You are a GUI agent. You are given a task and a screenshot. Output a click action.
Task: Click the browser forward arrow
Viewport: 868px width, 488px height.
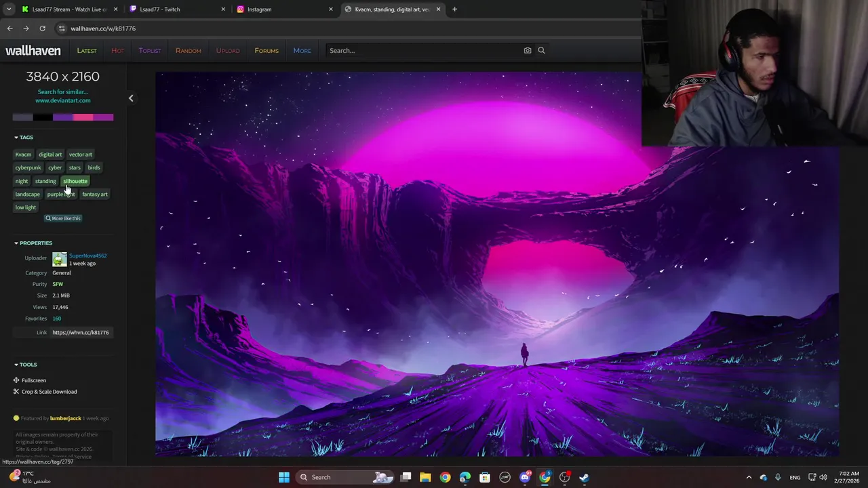coord(26,28)
